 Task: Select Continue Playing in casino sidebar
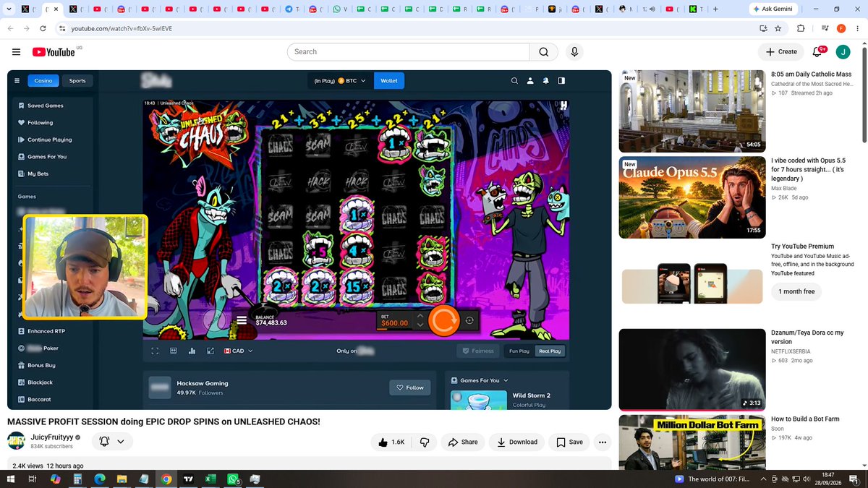click(49, 140)
